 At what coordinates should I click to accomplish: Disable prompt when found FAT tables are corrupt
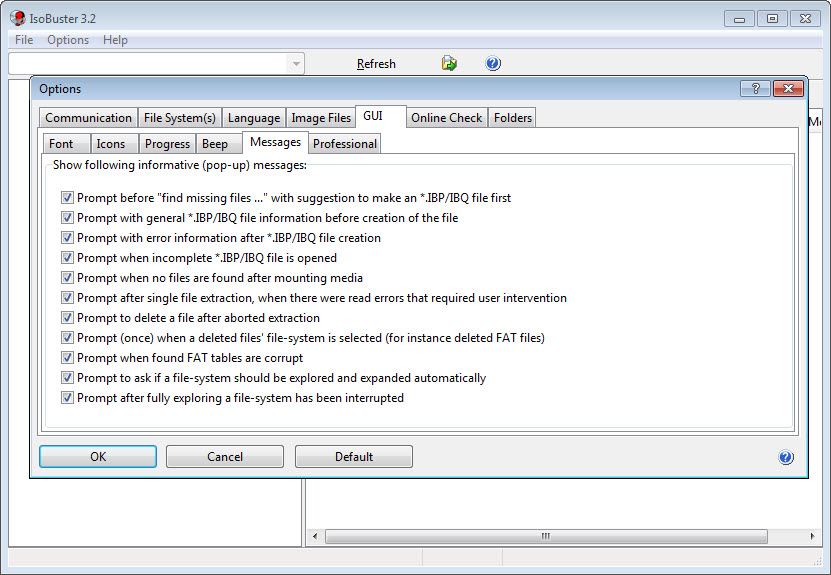(x=67, y=358)
